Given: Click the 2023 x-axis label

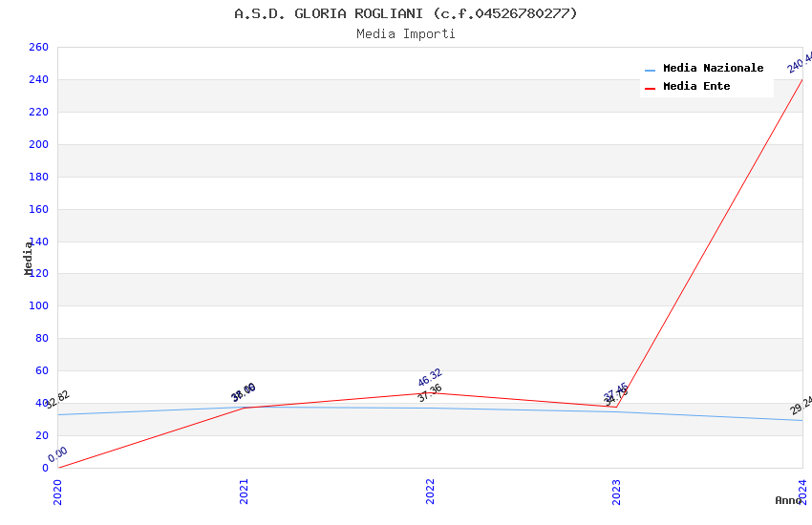Looking at the screenshot, I should pos(616,492).
